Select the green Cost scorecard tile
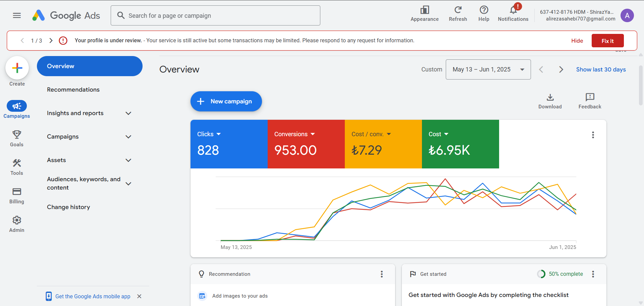644x306 pixels. tap(461, 144)
